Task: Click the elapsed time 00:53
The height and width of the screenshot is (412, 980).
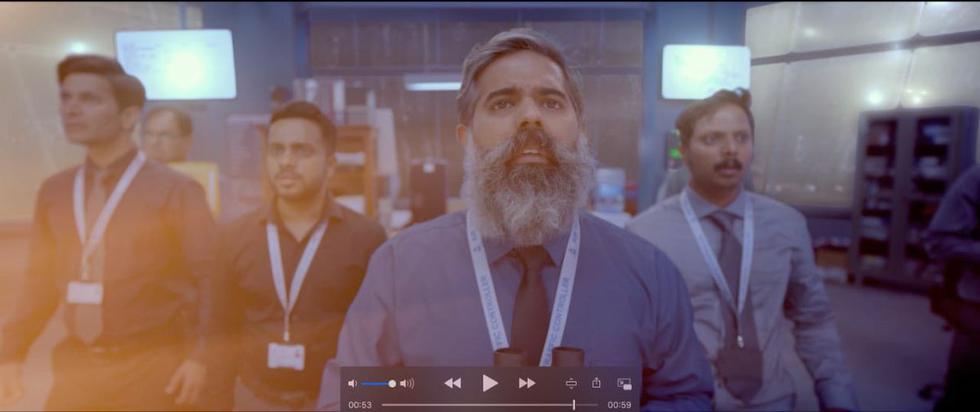Action: [360, 405]
